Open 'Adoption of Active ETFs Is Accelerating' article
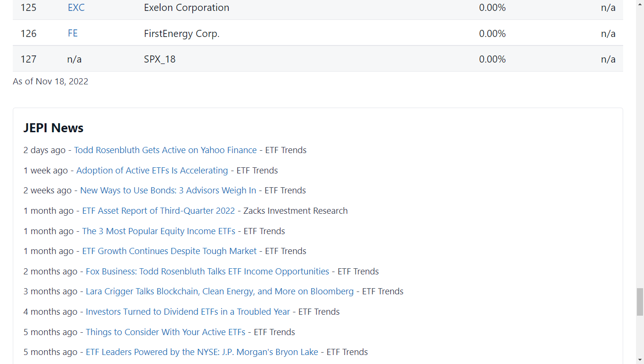Image resolution: width=644 pixels, height=364 pixels. click(152, 171)
